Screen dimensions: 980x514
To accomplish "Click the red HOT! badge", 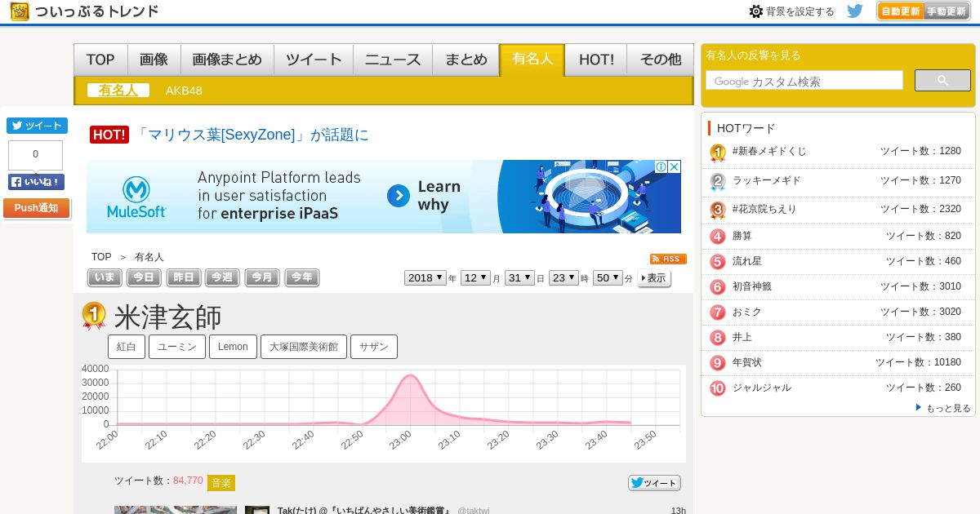I will 109,135.
